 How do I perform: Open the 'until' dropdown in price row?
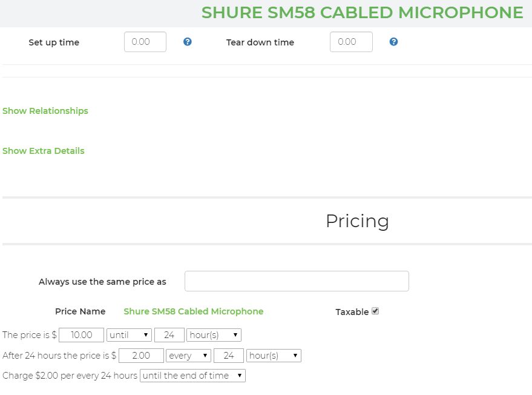coord(129,335)
